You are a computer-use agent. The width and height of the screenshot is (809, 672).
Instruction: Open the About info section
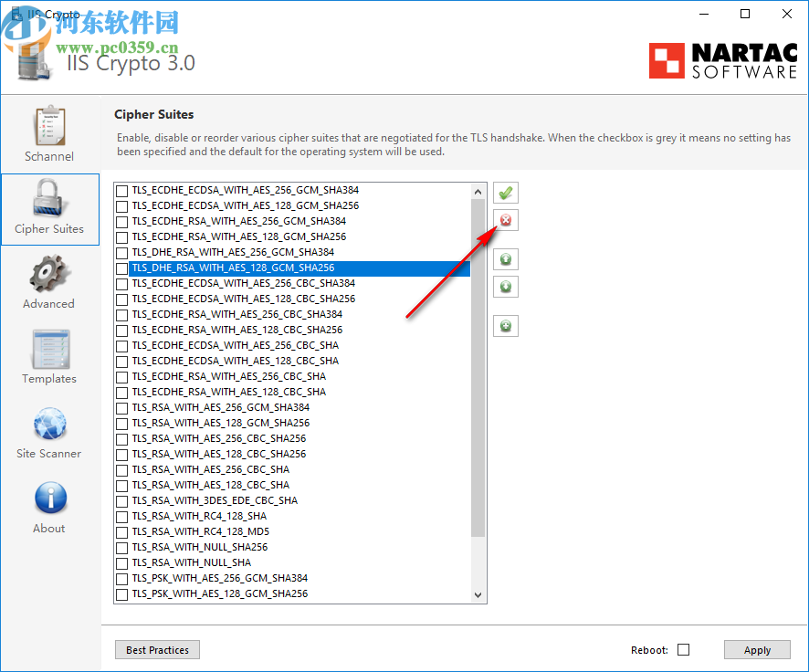click(49, 508)
